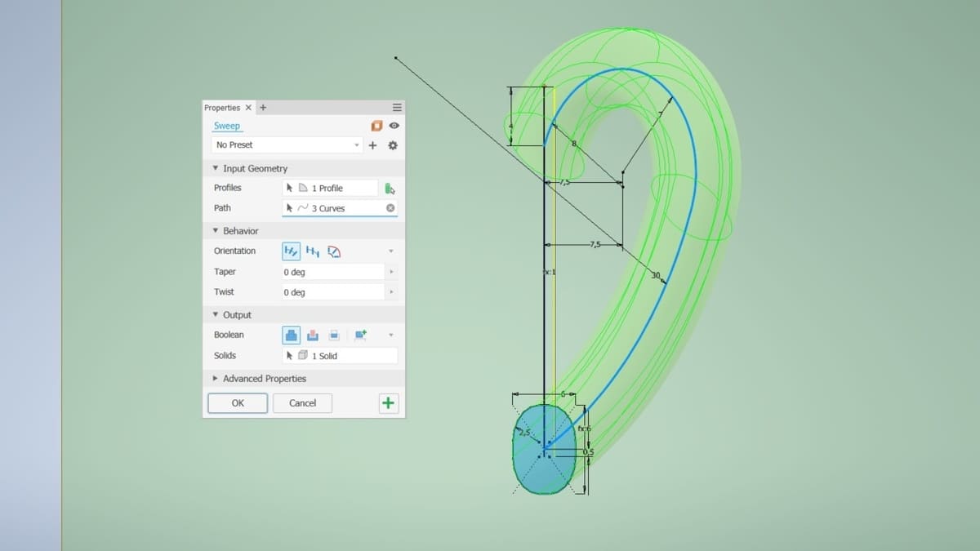Image resolution: width=980 pixels, height=551 pixels.
Task: Choose the Follow Path orientation icon
Action: [291, 251]
